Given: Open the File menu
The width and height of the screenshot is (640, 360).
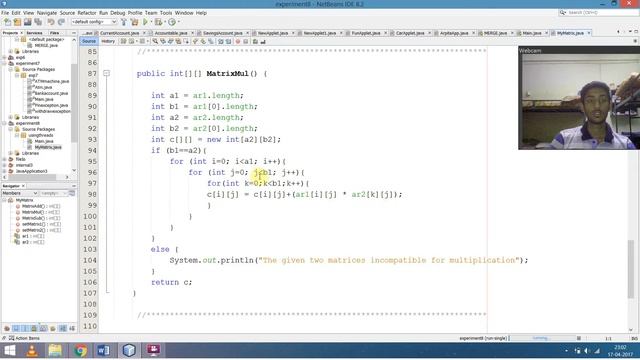Looking at the screenshot, I should pyautogui.click(x=5, y=13).
